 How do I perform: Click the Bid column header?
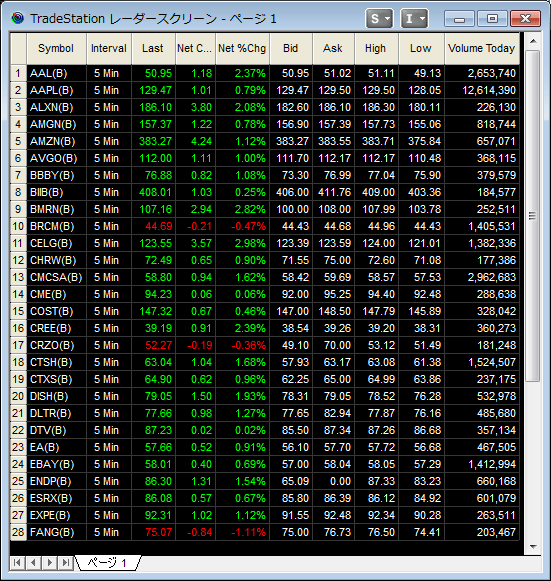[291, 49]
